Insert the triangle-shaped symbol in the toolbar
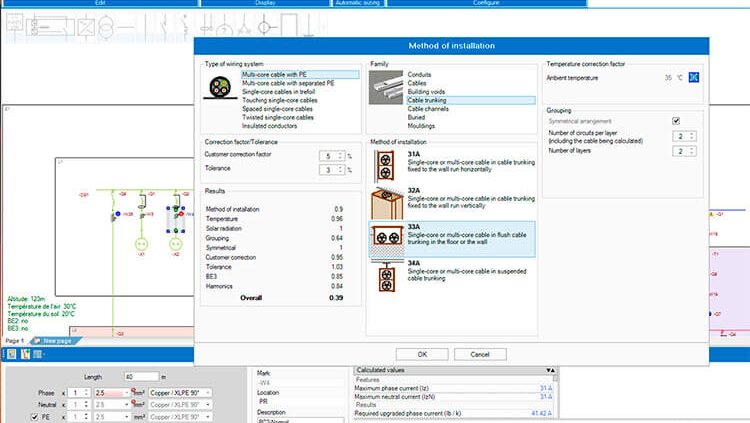Viewport: 750px width, 423px height. [244, 26]
